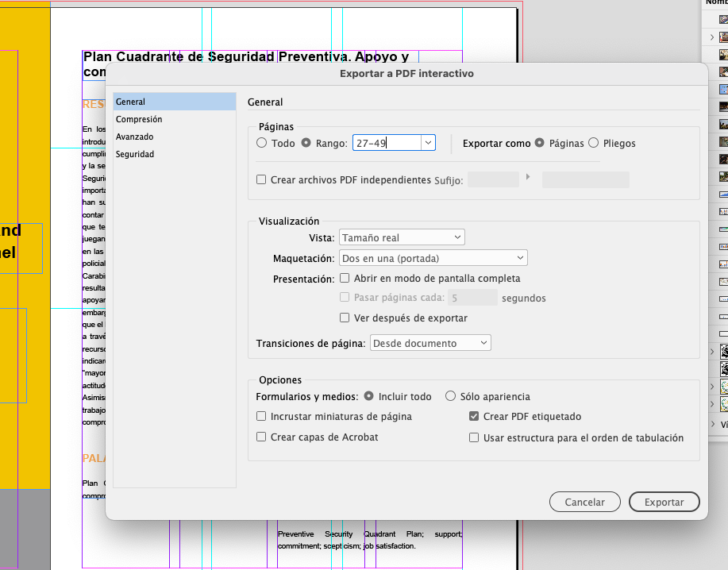Click the Sufijo text field
728x570 pixels.
(493, 179)
